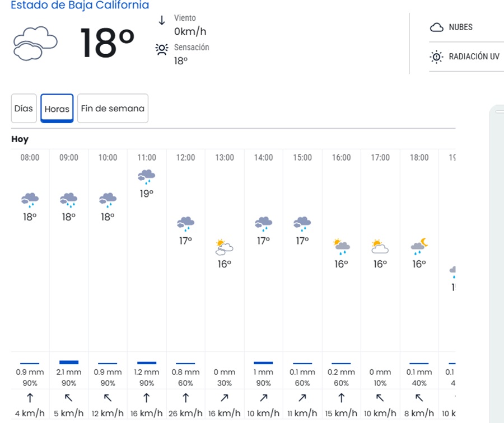Click the 12:00 hour column header
This screenshot has height=423, width=504.
(185, 158)
